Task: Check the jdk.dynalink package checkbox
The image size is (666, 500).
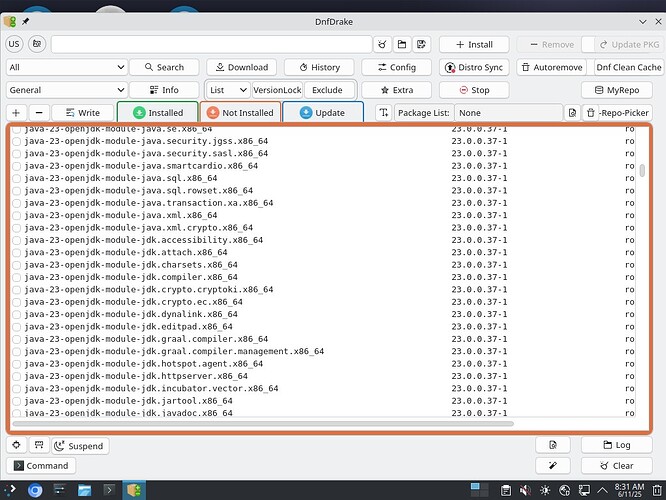Action: 17,315
